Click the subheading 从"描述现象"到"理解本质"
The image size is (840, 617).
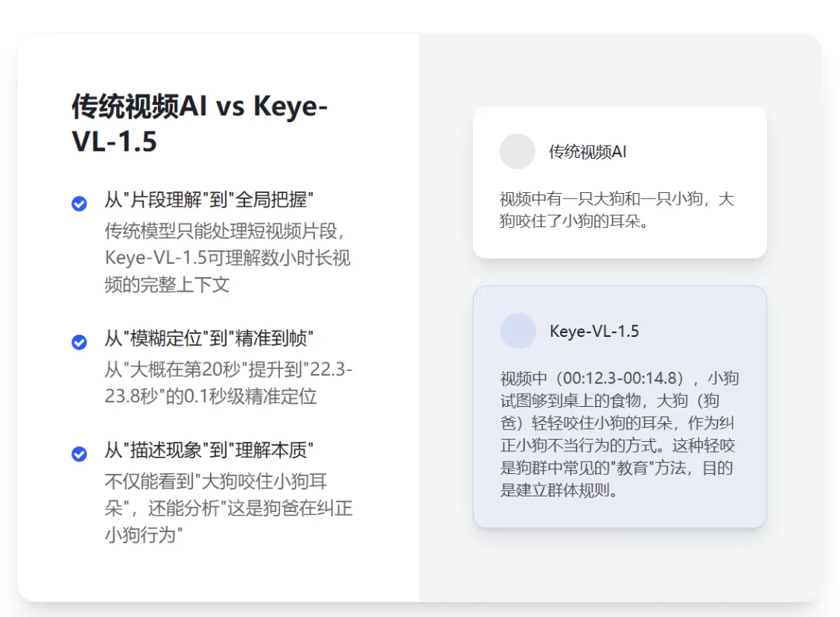click(209, 450)
